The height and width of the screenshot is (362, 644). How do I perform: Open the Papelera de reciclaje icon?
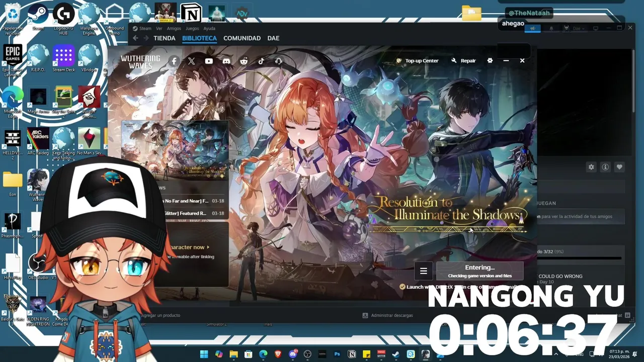point(13,19)
